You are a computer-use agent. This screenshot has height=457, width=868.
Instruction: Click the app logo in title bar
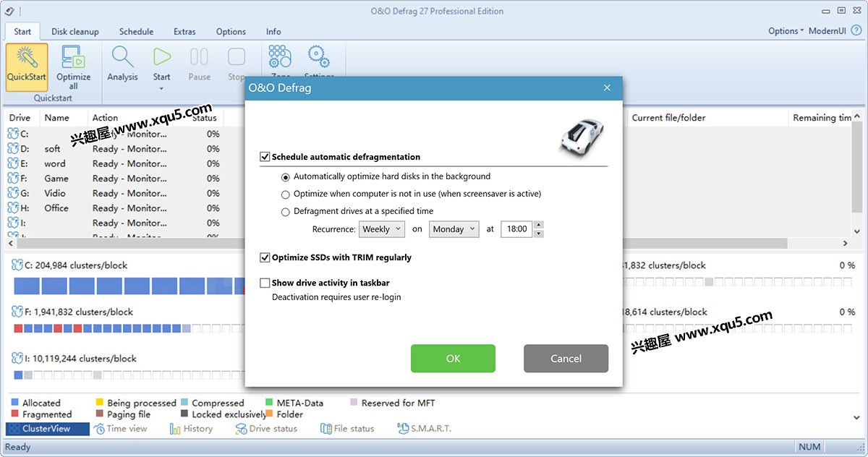9,11
